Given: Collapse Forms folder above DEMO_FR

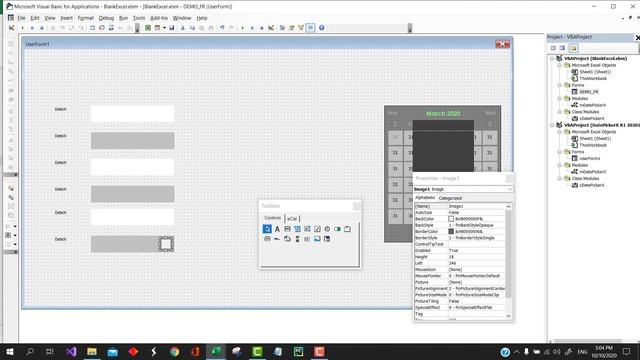Looking at the screenshot, I should pos(560,85).
